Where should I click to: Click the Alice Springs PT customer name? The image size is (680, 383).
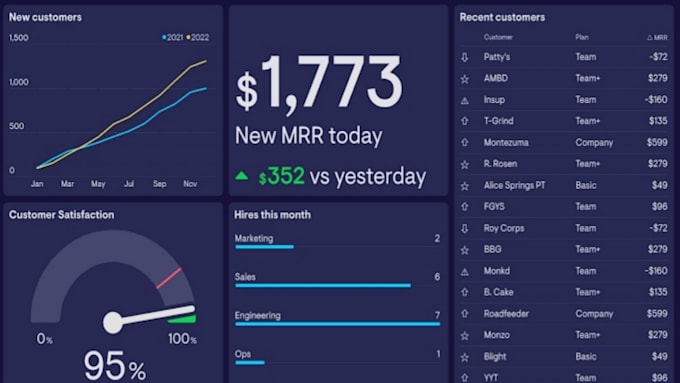514,186
